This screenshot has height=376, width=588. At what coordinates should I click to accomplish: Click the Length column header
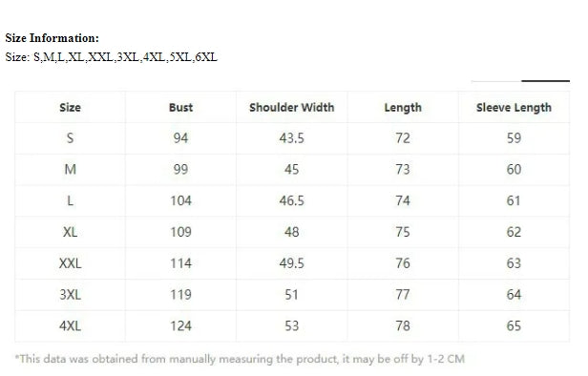tap(403, 108)
